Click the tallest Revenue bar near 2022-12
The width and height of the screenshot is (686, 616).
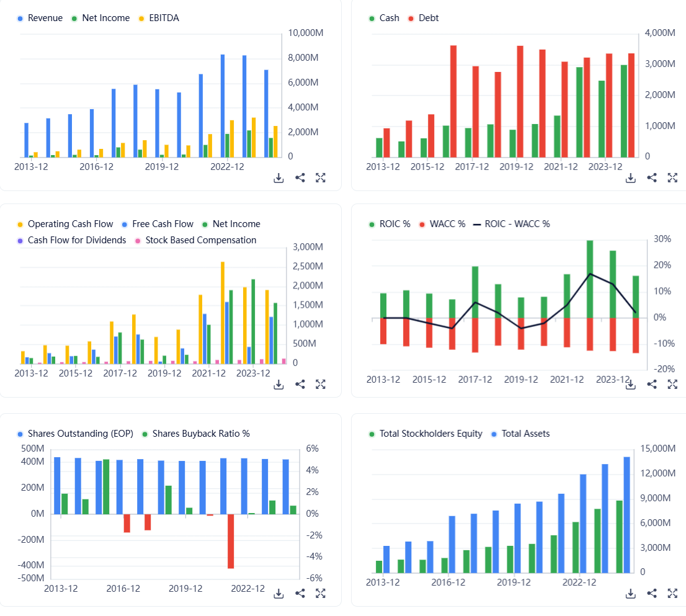pyautogui.click(x=223, y=106)
